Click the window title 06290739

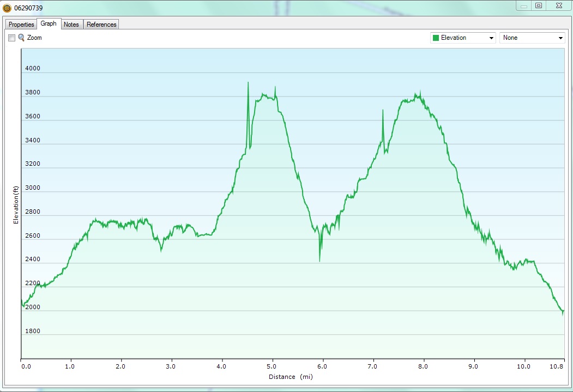tap(28, 8)
